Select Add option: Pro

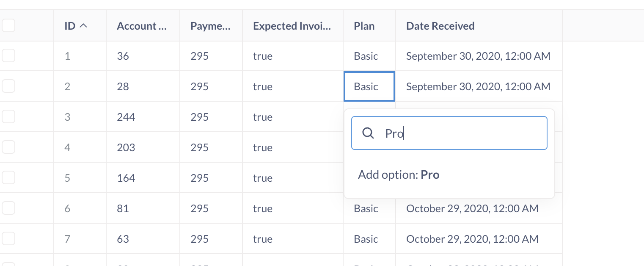coord(399,174)
